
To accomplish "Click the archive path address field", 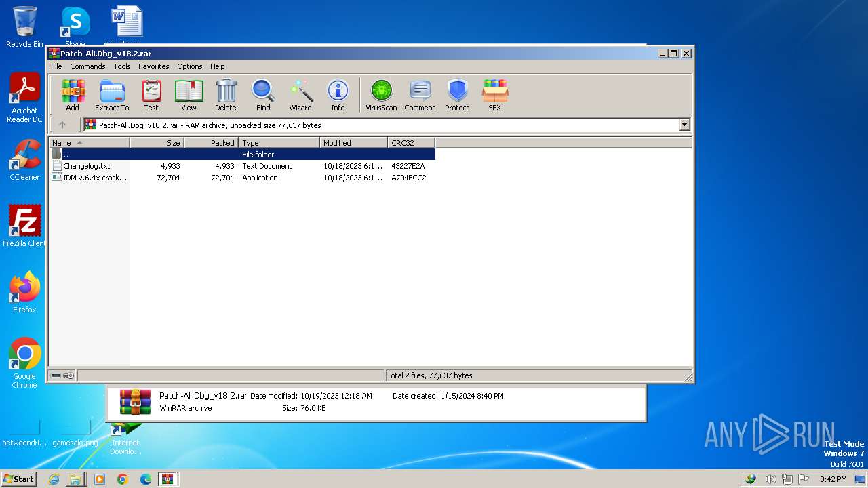I will click(x=382, y=125).
